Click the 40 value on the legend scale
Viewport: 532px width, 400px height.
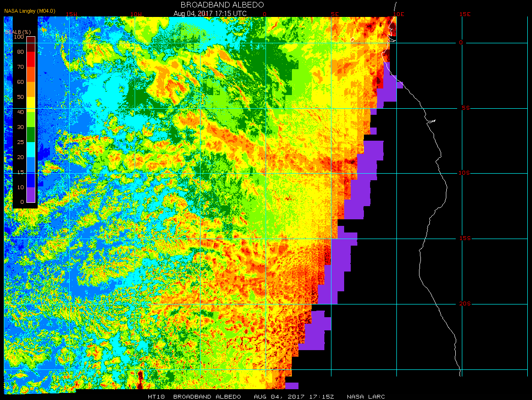pos(20,112)
